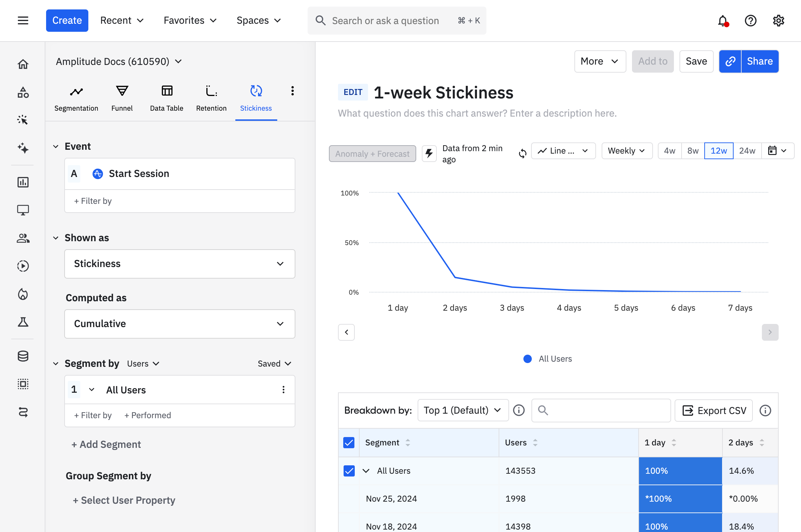
Task: Open the Weekly interval dropdown
Action: (x=626, y=150)
